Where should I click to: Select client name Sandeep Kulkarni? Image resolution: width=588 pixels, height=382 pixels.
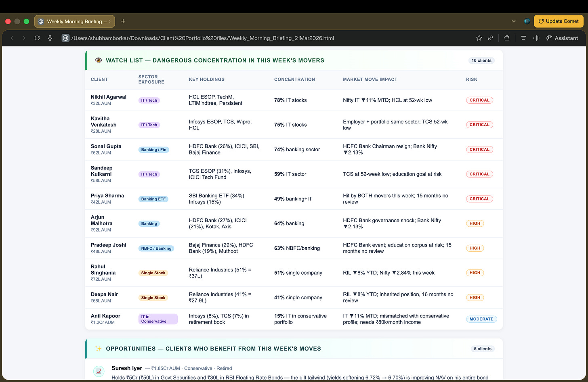pyautogui.click(x=102, y=171)
